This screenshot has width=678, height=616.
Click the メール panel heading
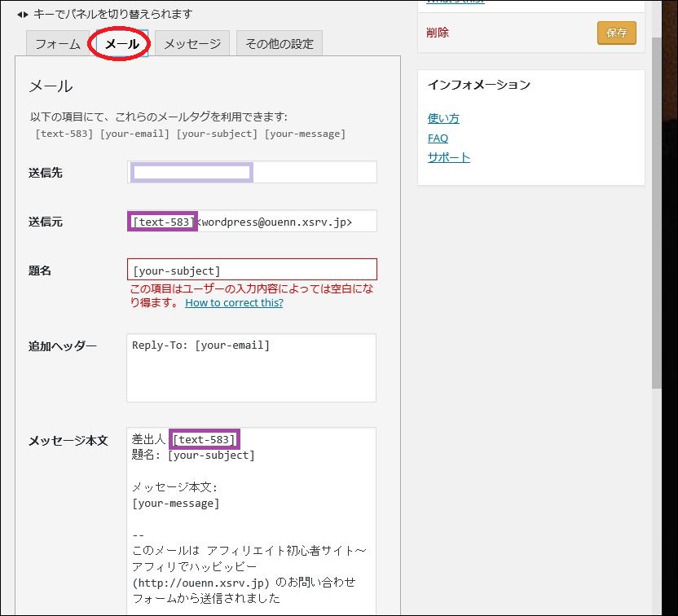tap(51, 86)
